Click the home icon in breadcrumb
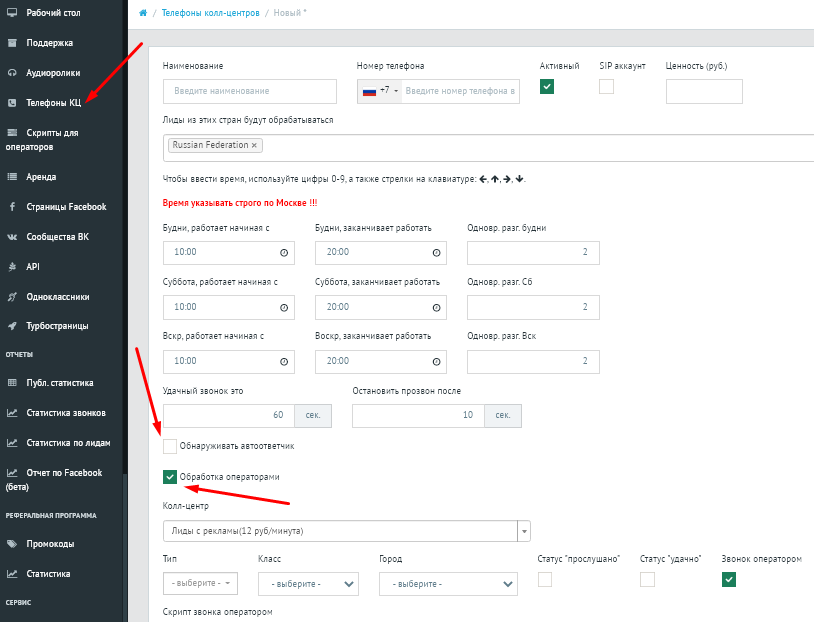 (144, 12)
